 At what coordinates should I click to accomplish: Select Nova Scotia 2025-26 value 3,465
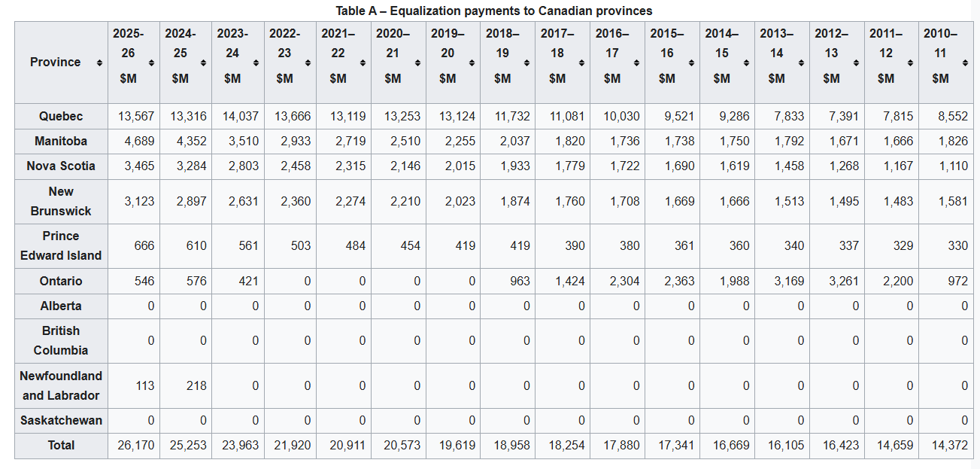pyautogui.click(x=139, y=166)
